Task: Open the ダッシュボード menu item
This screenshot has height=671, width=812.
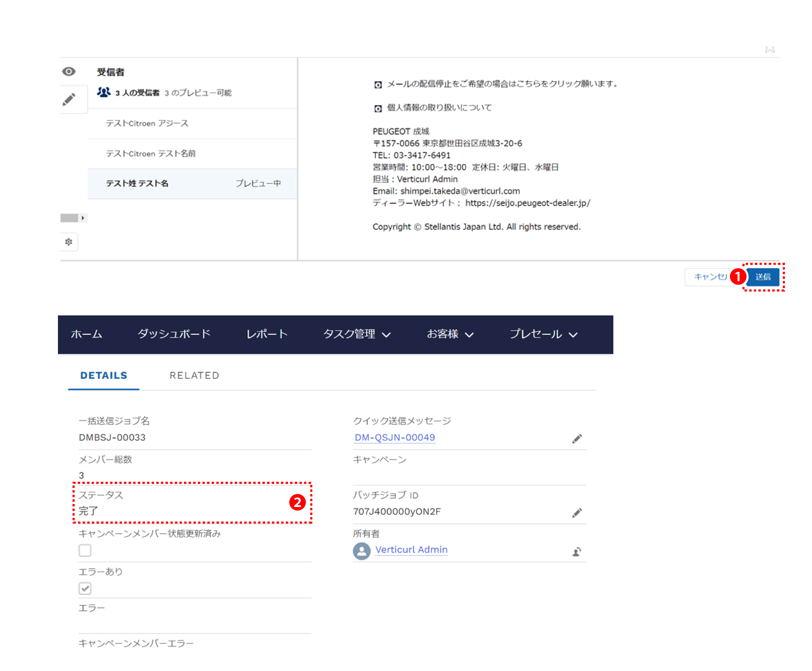Action: click(x=174, y=334)
